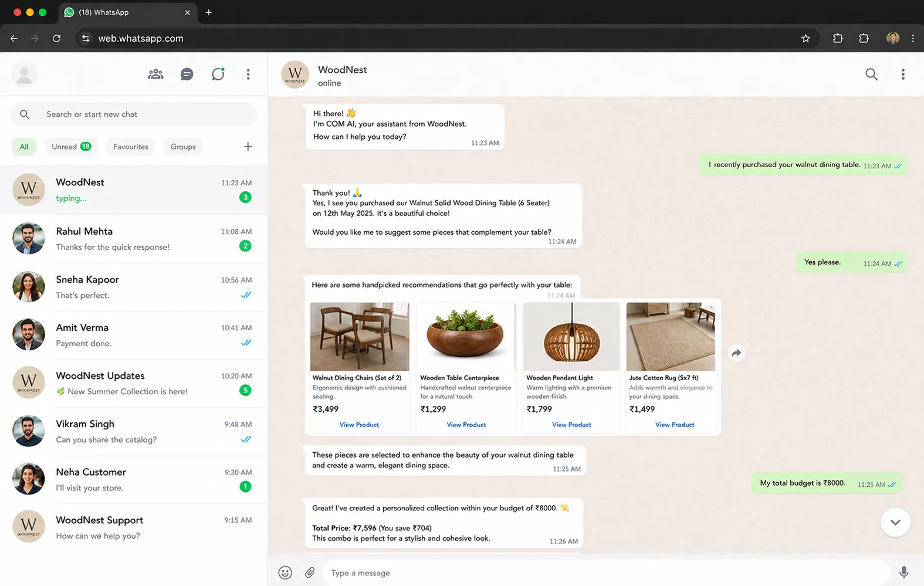View Product for Wooden Table Centerpiece

(x=466, y=425)
